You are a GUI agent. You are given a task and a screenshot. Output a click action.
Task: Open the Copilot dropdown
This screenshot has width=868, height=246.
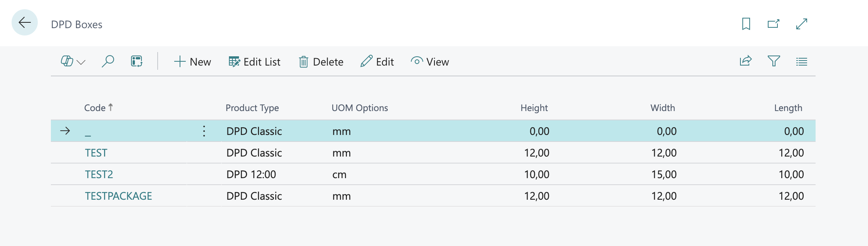click(73, 62)
